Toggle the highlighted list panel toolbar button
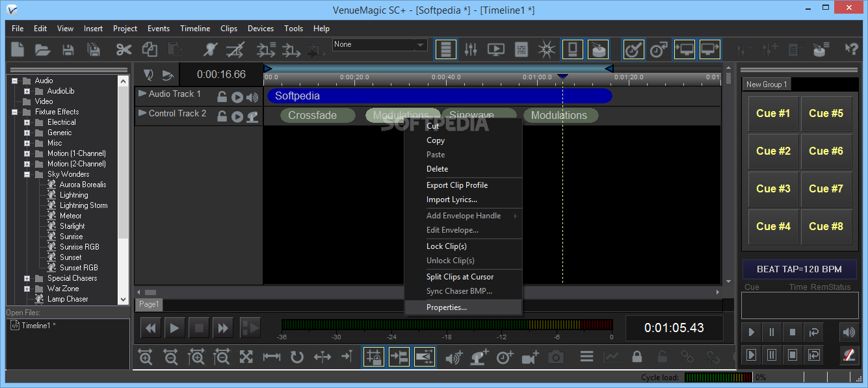 [446, 49]
